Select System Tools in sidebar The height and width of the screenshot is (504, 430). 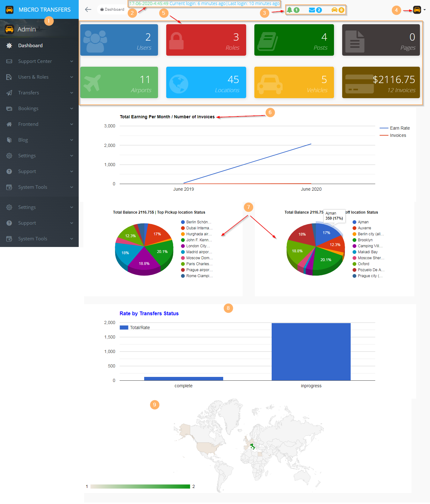tap(33, 187)
